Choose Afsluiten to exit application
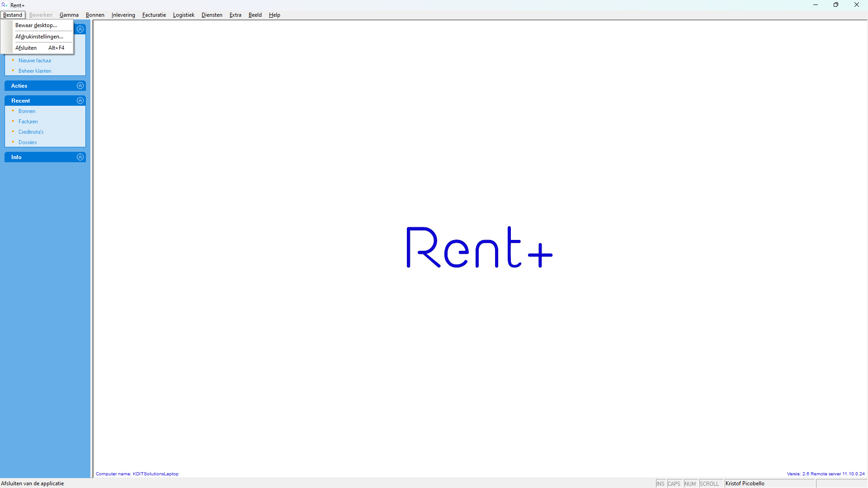Screen dimensions: 868x488 pyautogui.click(x=26, y=48)
